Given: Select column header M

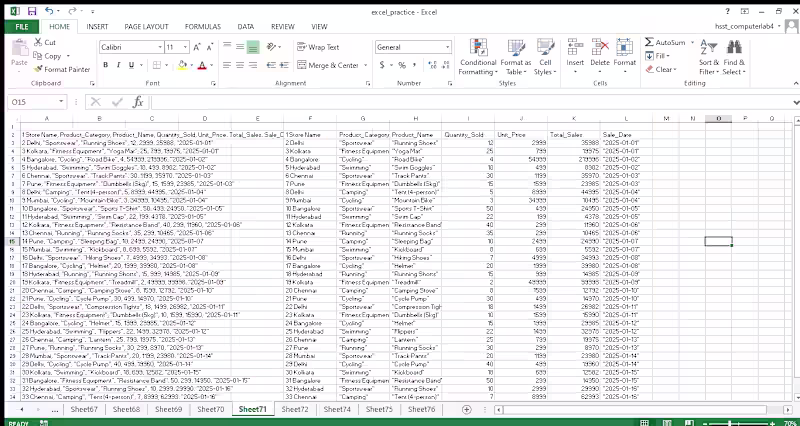Looking at the screenshot, I should [x=666, y=118].
